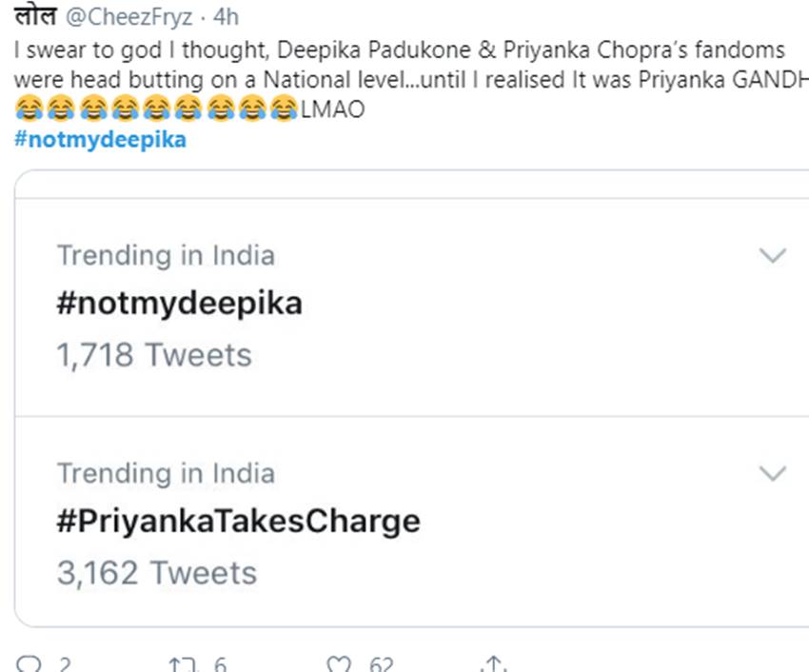
Task: Click the row of laughing emojis
Action: [157, 109]
